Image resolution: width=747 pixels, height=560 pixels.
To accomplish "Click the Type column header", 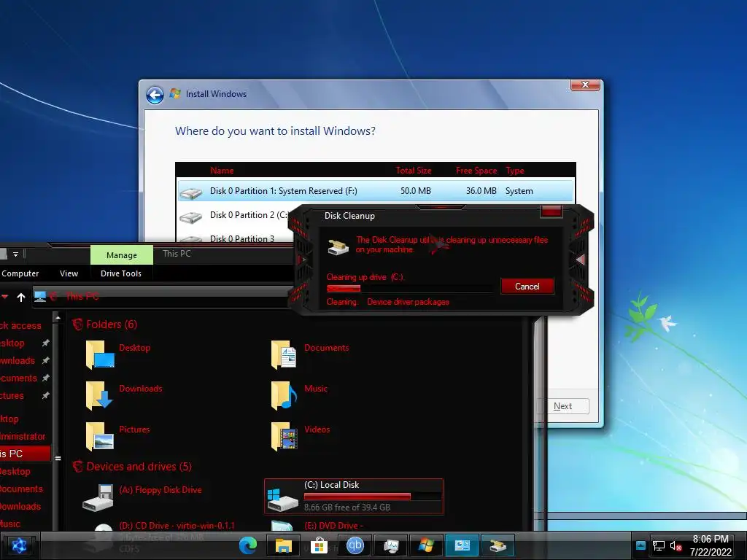I will (x=514, y=171).
